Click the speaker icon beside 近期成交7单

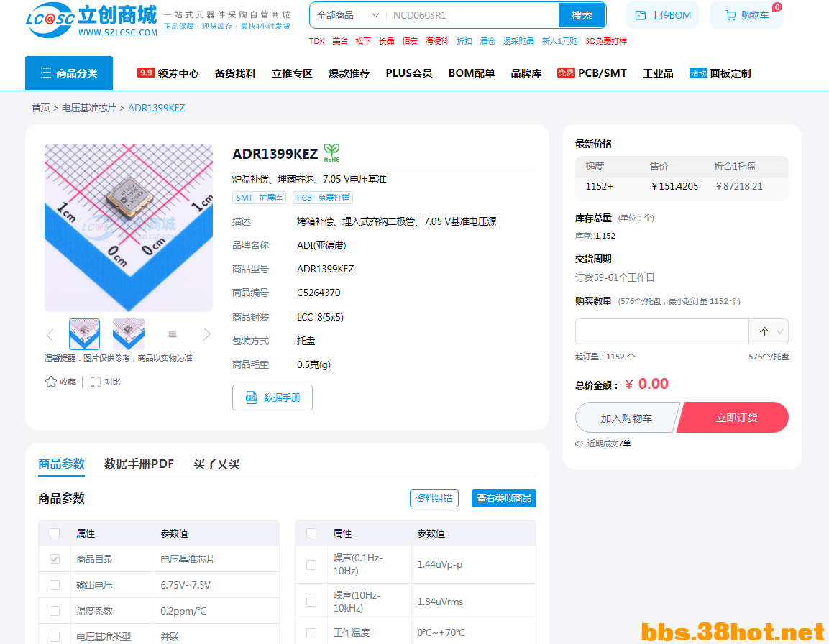(579, 443)
